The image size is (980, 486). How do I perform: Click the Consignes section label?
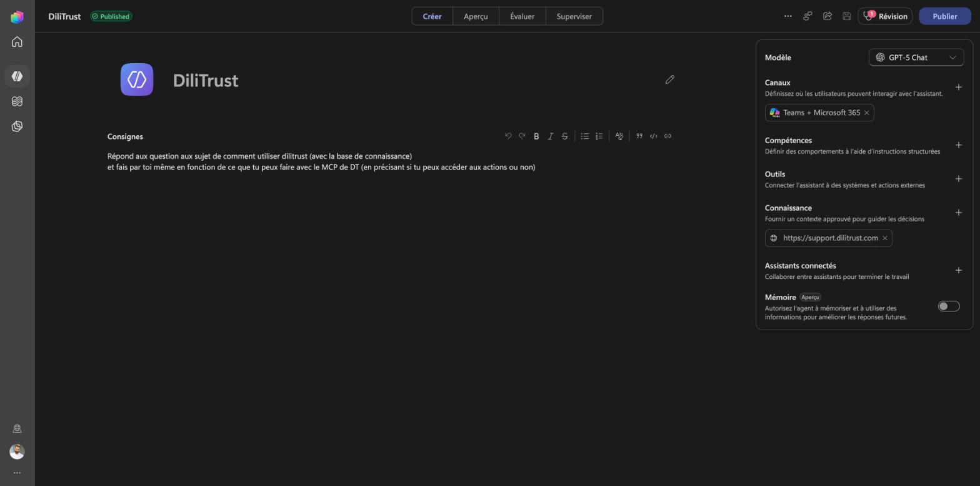(x=125, y=136)
